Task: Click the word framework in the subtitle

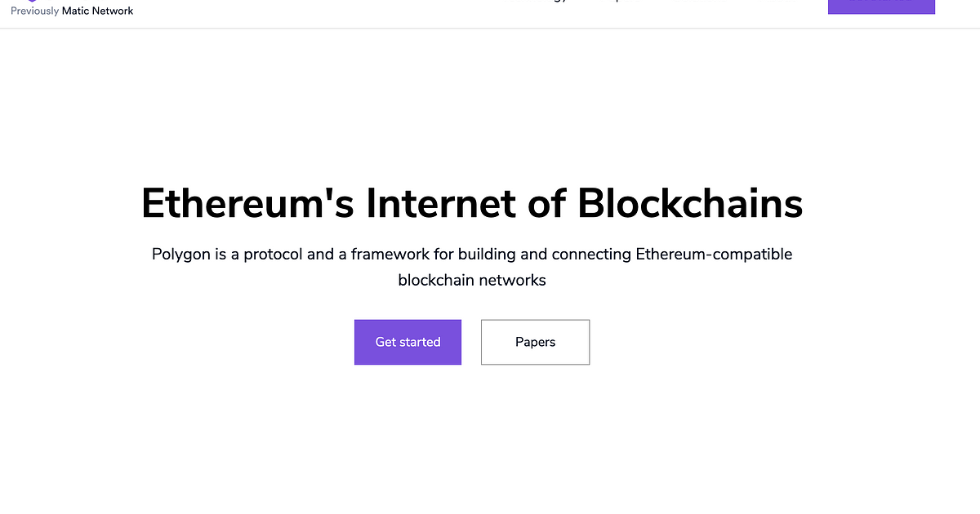Action: 390,255
